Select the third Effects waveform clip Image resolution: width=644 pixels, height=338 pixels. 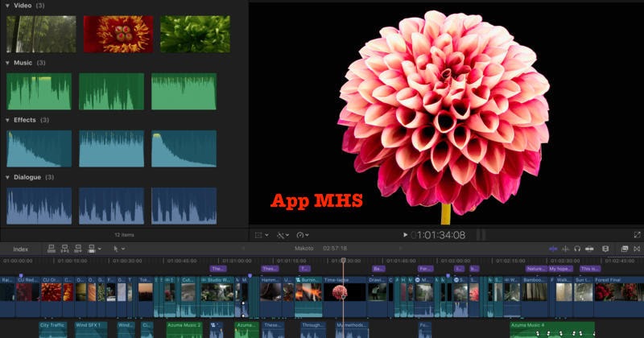pyautogui.click(x=184, y=149)
